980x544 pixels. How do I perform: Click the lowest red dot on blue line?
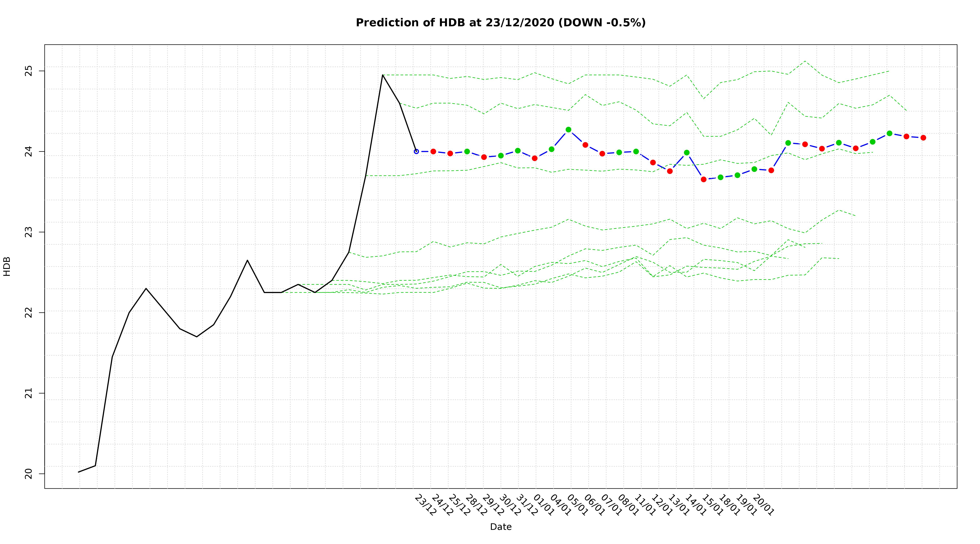coord(703,180)
